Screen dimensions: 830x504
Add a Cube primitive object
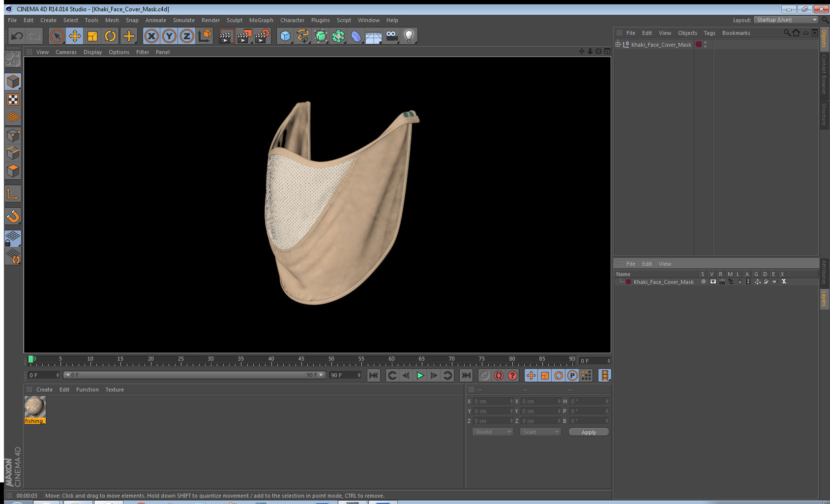(285, 36)
